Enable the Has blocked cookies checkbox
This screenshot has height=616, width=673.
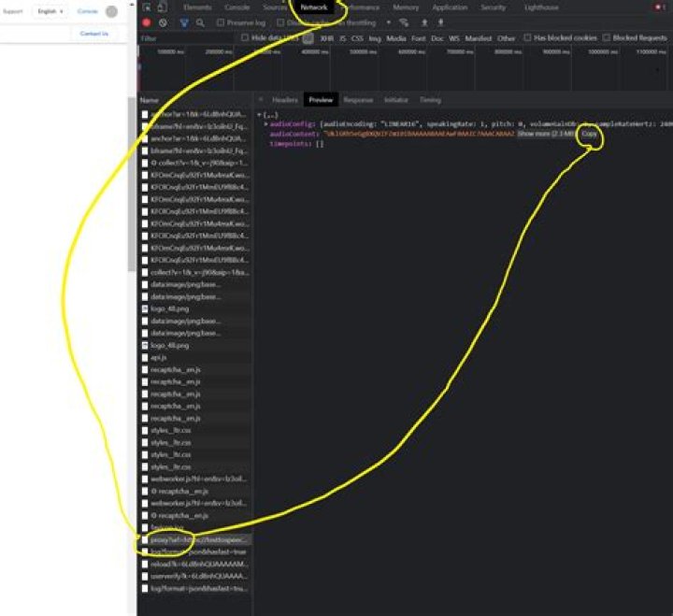pyautogui.click(x=527, y=37)
